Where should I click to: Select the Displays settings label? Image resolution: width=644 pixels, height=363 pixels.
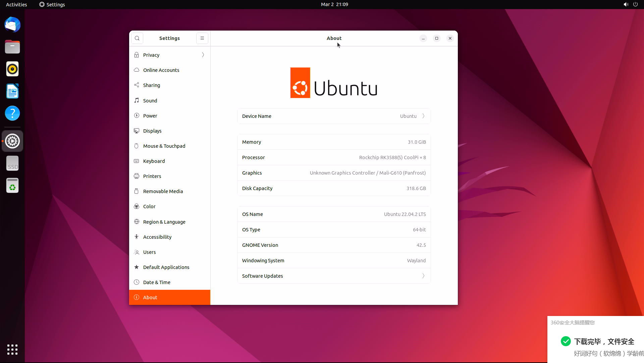point(152,131)
